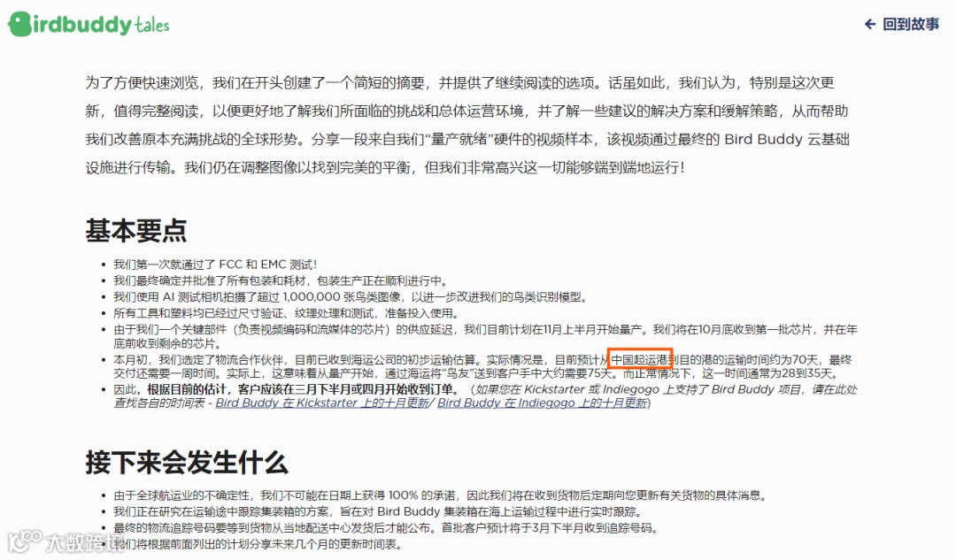Click the bullet about 工具和塑料 verification
Image resolution: width=956 pixels, height=560 pixels.
point(287,313)
